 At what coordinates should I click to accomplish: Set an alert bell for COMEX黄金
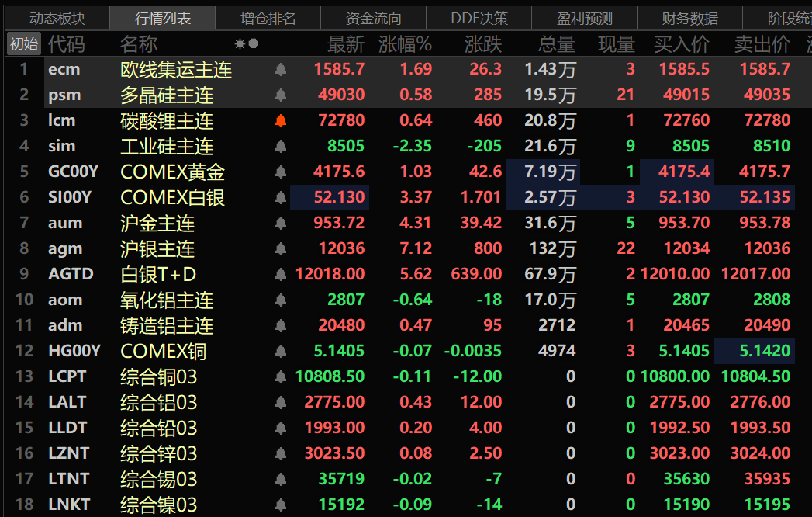point(281,172)
